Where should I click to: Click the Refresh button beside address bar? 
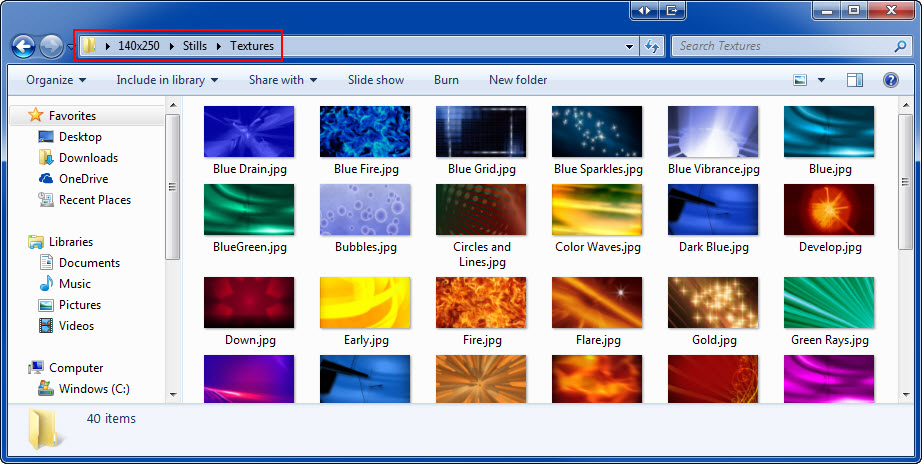click(x=653, y=46)
